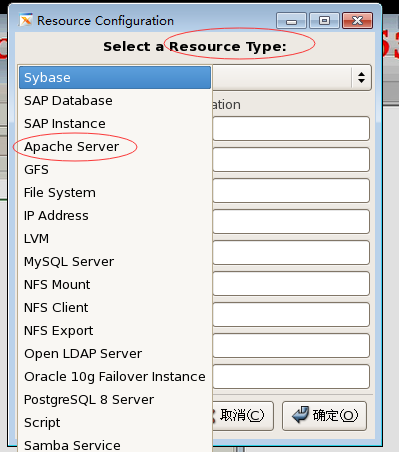Click the 确定(O) confirm button
This screenshot has width=399, height=452.
[x=324, y=416]
